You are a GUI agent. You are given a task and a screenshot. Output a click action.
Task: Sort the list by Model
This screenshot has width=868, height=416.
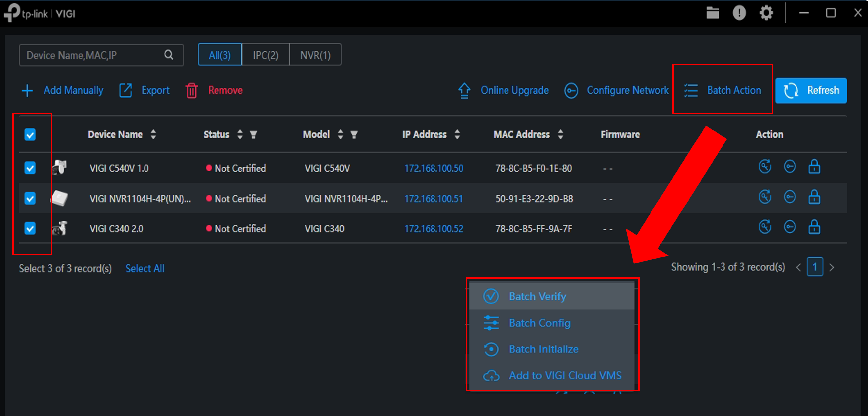point(340,134)
